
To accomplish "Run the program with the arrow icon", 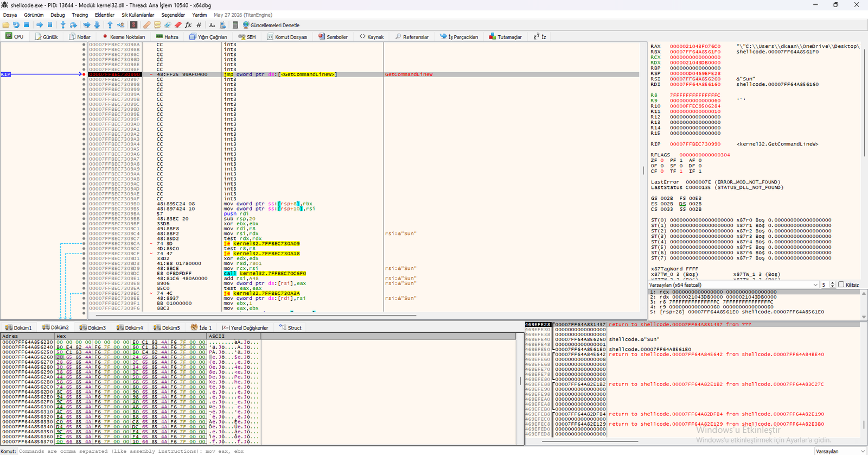I will pos(40,25).
